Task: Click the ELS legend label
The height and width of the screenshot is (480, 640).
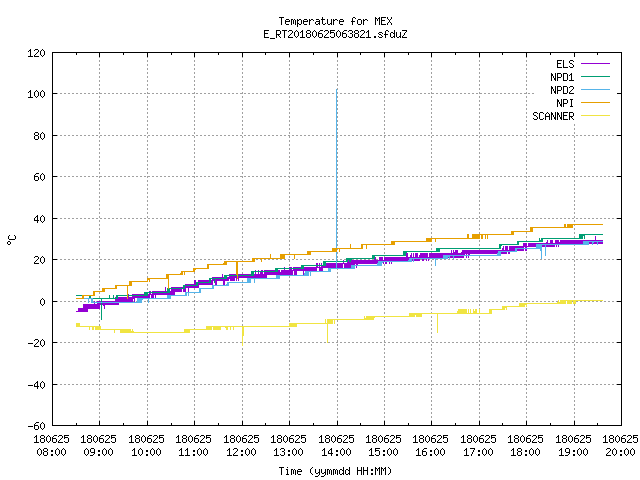Action: pos(565,64)
